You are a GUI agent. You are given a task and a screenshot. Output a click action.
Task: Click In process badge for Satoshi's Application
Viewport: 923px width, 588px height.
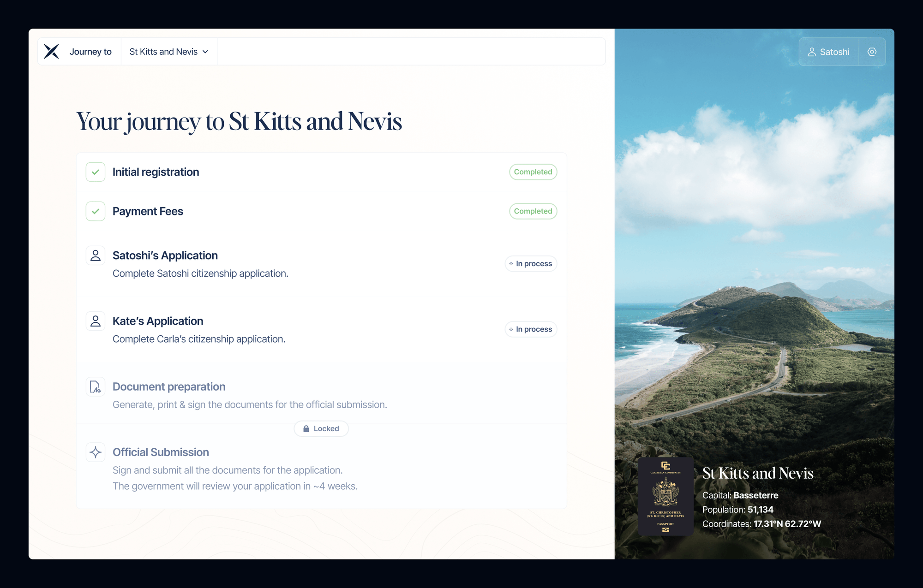point(531,264)
